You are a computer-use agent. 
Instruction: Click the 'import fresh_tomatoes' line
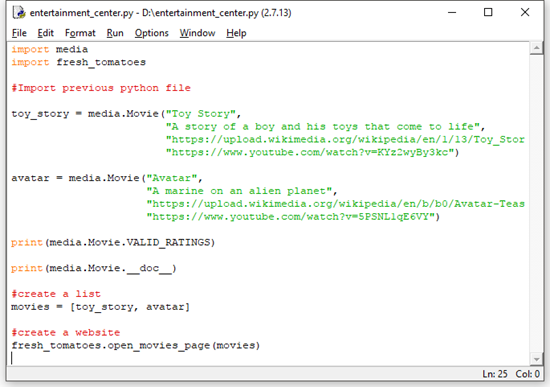[79, 62]
